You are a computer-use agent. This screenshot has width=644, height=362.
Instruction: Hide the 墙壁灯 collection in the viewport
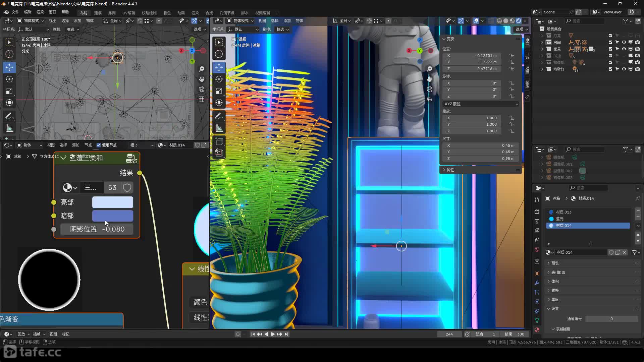pyautogui.click(x=624, y=69)
